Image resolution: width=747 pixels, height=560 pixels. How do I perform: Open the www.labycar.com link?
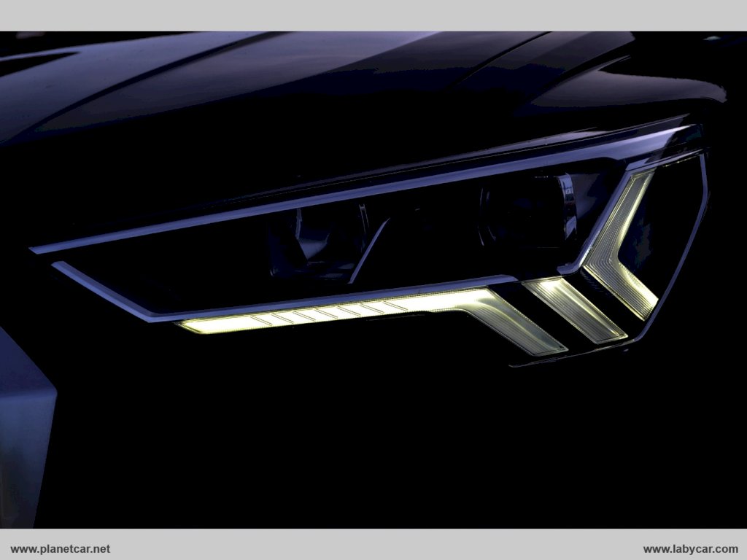(690, 548)
